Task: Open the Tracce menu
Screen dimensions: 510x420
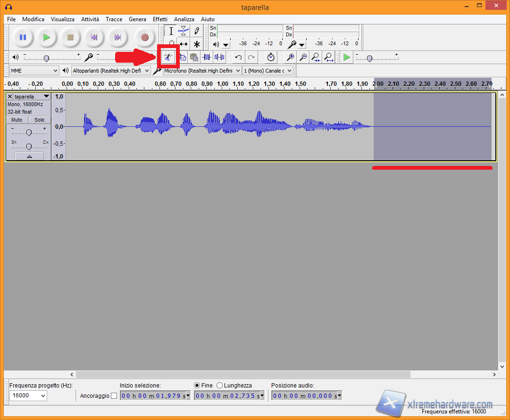Action: click(114, 19)
